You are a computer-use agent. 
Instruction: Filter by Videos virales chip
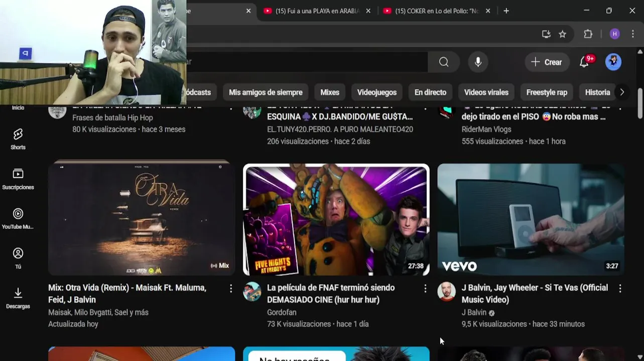click(x=486, y=92)
